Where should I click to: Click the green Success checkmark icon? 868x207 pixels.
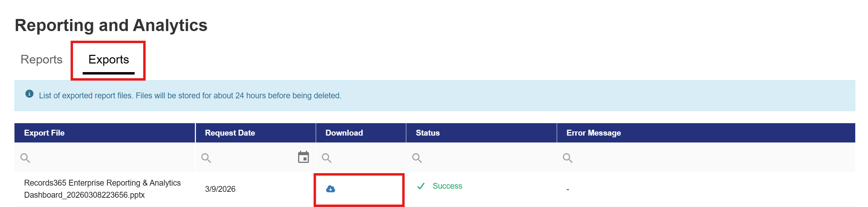(x=421, y=186)
